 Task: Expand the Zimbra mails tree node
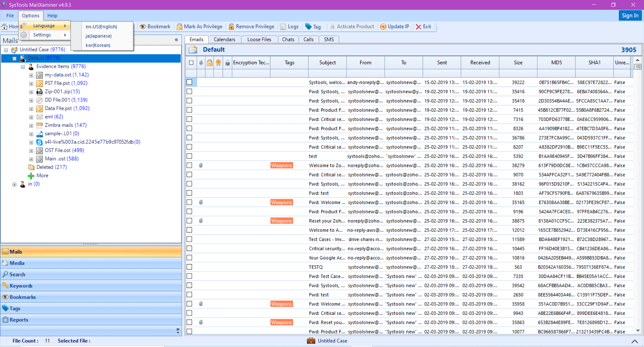[x=31, y=126]
